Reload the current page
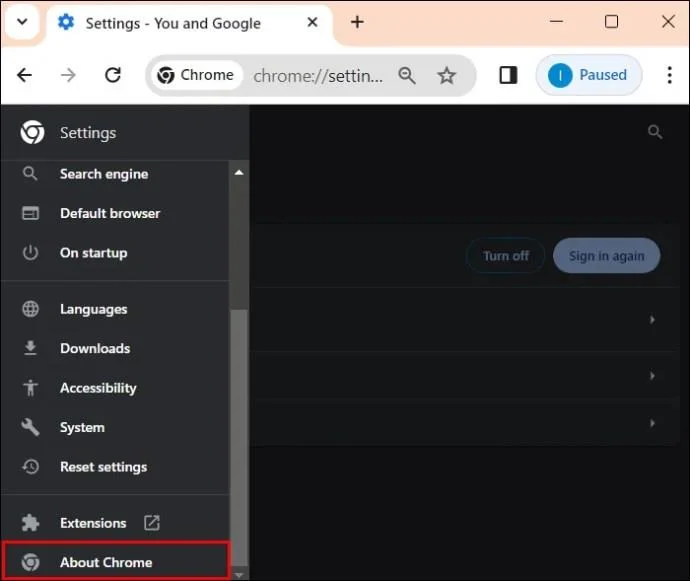Image resolution: width=690 pixels, height=581 pixels. (113, 75)
